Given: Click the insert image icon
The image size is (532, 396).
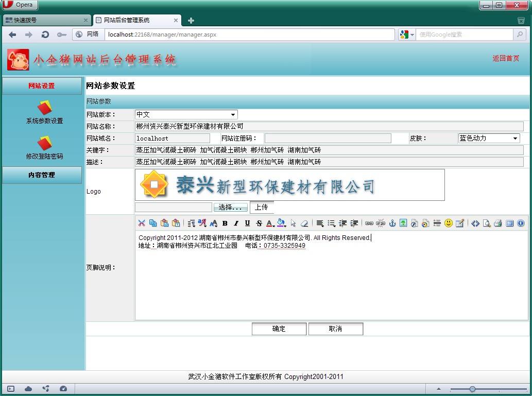Looking at the screenshot, I should tap(403, 223).
